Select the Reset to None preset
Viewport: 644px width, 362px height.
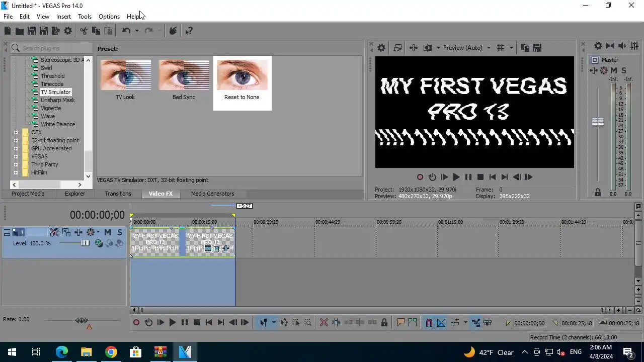click(242, 83)
